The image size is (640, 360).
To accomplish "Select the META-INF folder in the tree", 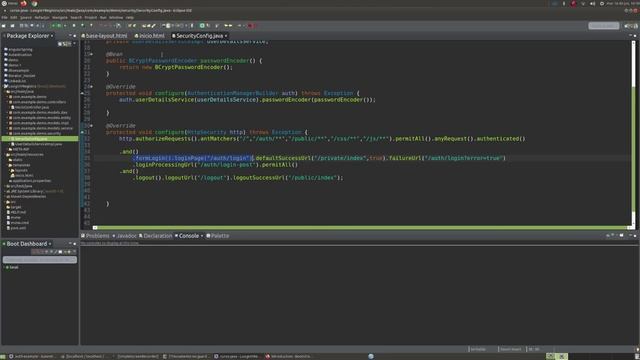I will pyautogui.click(x=20, y=149).
